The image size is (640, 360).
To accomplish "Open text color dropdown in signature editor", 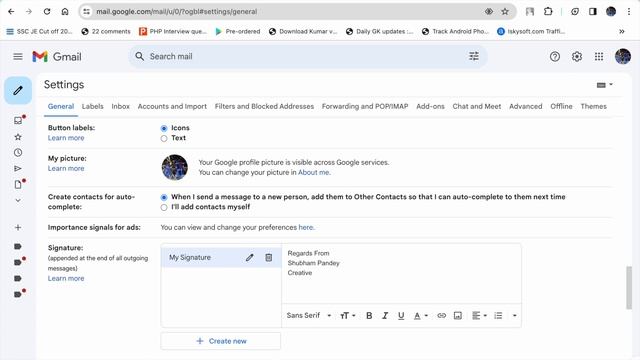I will coord(421,316).
